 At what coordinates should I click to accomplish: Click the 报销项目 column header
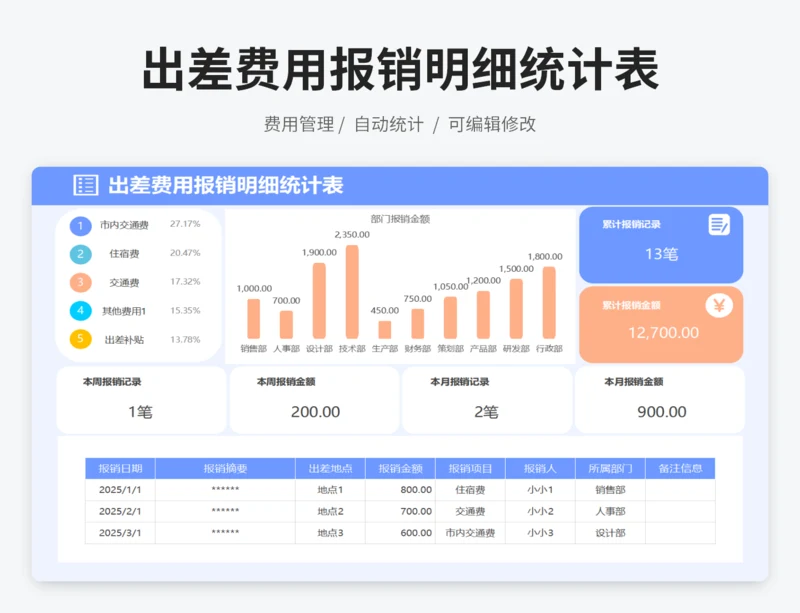click(x=470, y=469)
